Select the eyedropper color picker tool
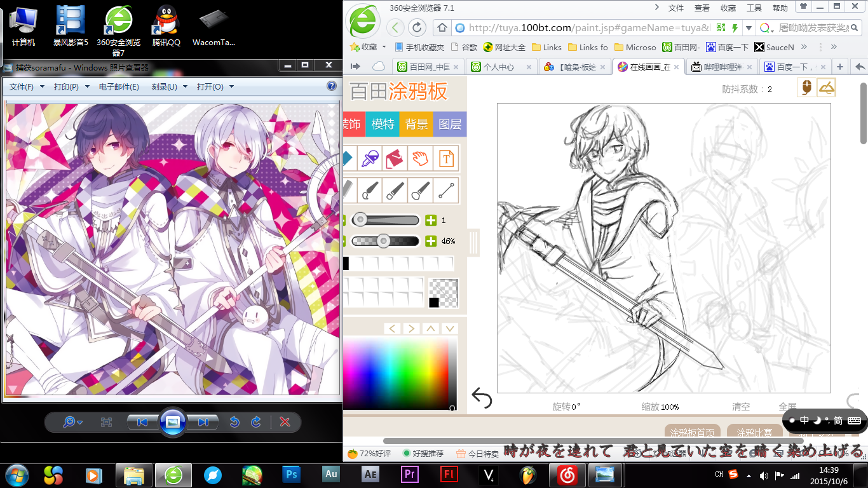 pyautogui.click(x=370, y=158)
